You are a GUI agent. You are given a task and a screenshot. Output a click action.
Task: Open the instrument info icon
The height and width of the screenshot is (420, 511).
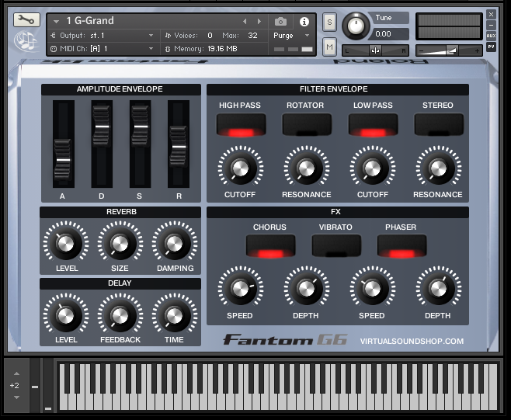coord(304,22)
